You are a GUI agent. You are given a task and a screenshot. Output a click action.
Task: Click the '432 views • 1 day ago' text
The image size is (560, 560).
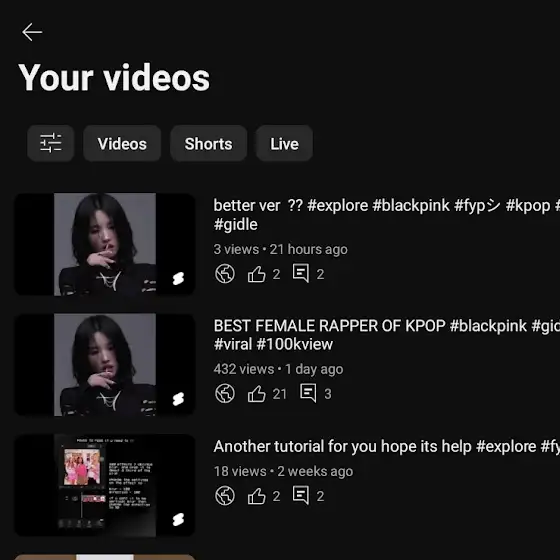point(278,369)
